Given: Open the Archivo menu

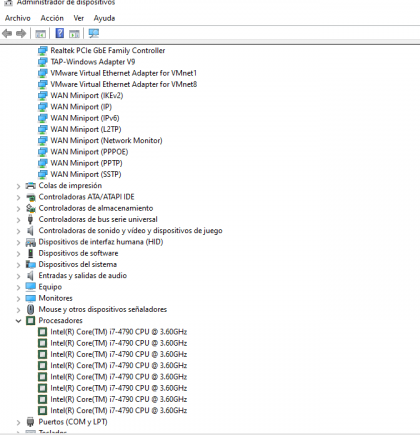Looking at the screenshot, I should (18, 18).
